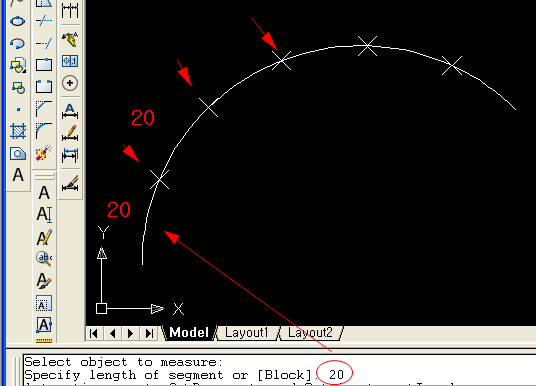Click Multiline Text A in draw toolbar
Viewport: 536px width, 386px height.
18,175
